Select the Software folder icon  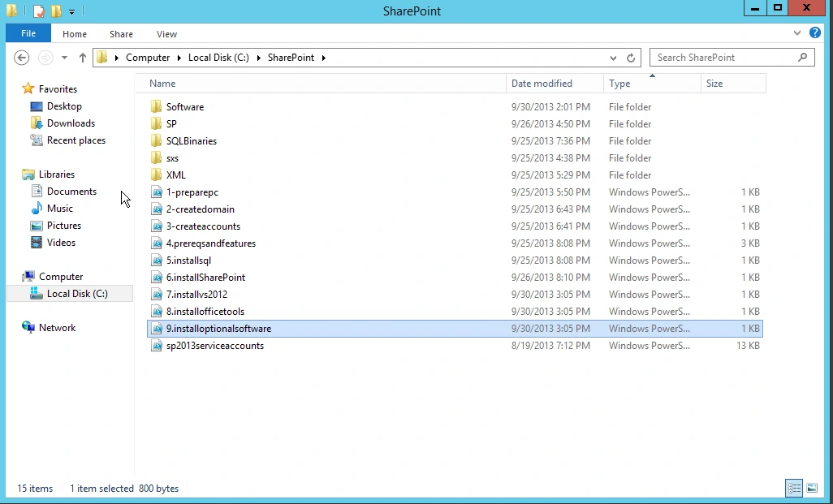[x=156, y=107]
